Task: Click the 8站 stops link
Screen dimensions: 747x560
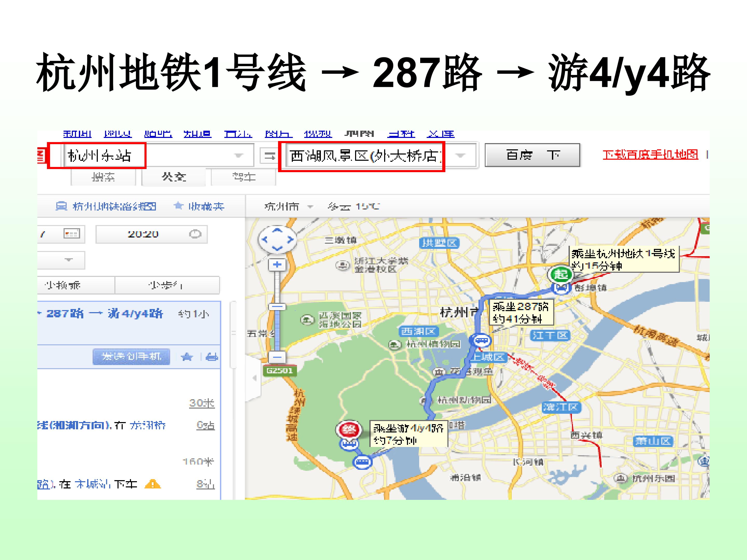Action: coord(205,484)
